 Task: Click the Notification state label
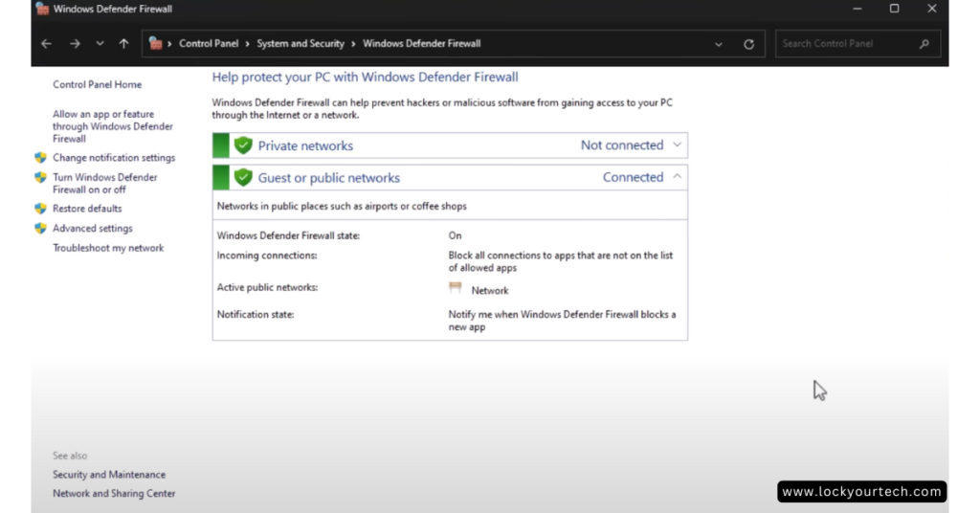click(255, 314)
